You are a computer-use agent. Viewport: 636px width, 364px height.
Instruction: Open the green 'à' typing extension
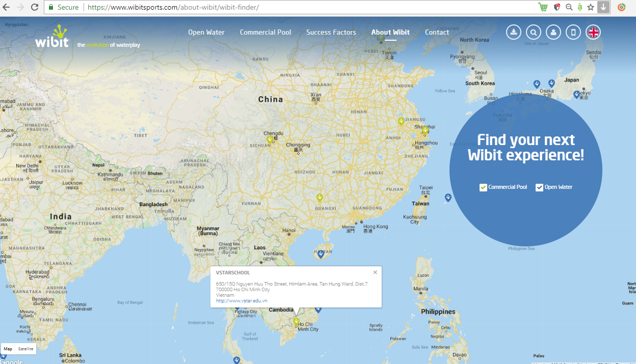(x=580, y=7)
